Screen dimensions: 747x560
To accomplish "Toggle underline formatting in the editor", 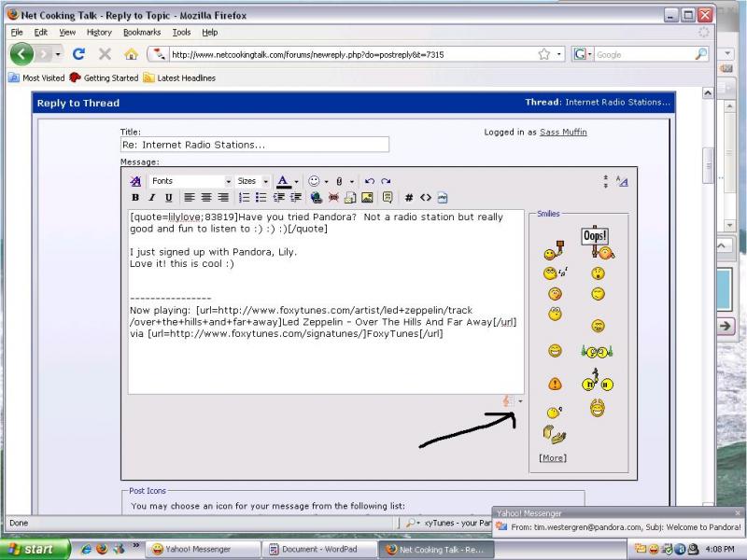I will [169, 198].
